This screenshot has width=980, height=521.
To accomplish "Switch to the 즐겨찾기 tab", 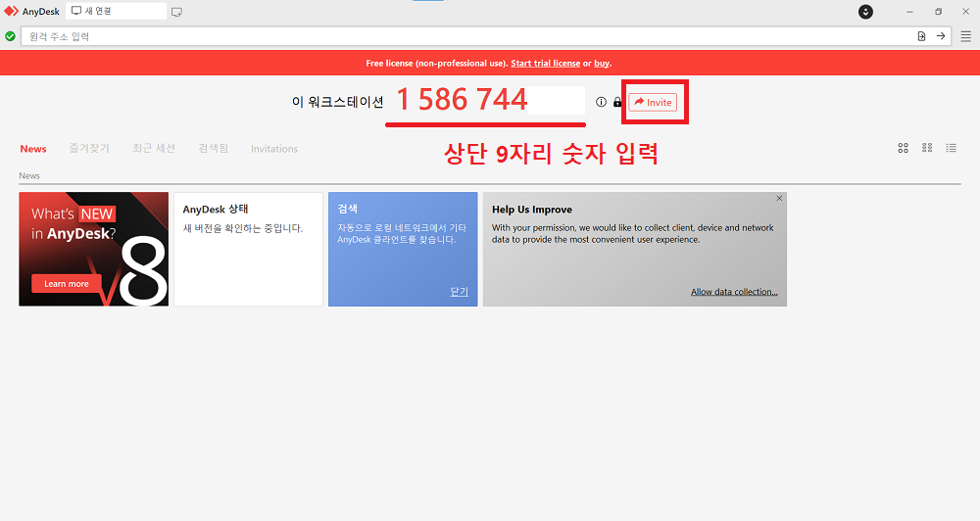I will tap(89, 149).
